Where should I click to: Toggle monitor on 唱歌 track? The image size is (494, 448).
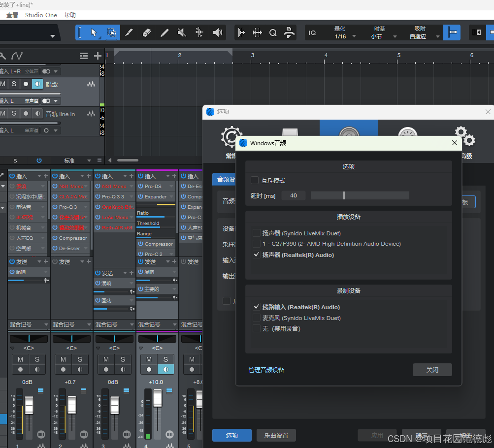click(x=37, y=84)
